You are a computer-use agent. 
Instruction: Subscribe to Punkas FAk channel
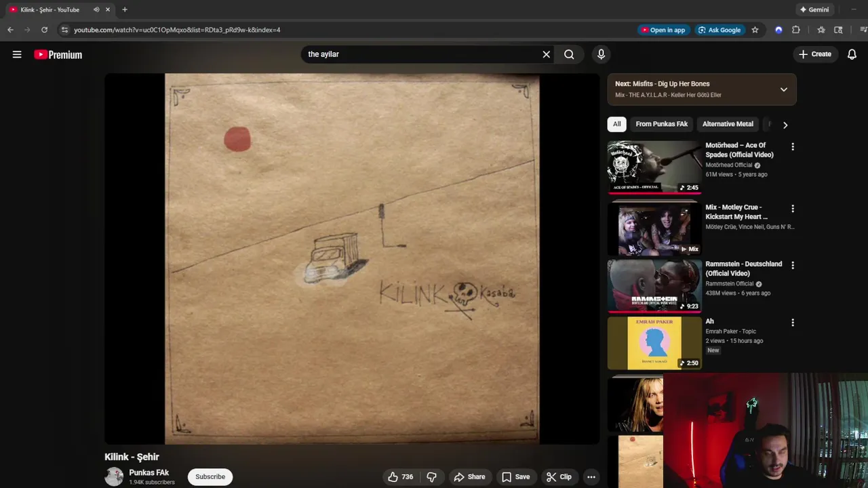(x=210, y=477)
